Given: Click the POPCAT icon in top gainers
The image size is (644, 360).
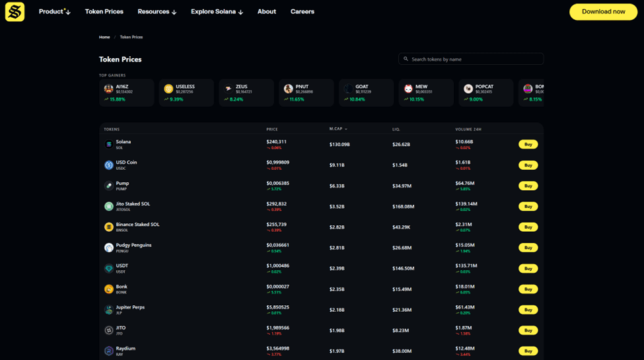Looking at the screenshot, I should (x=468, y=89).
